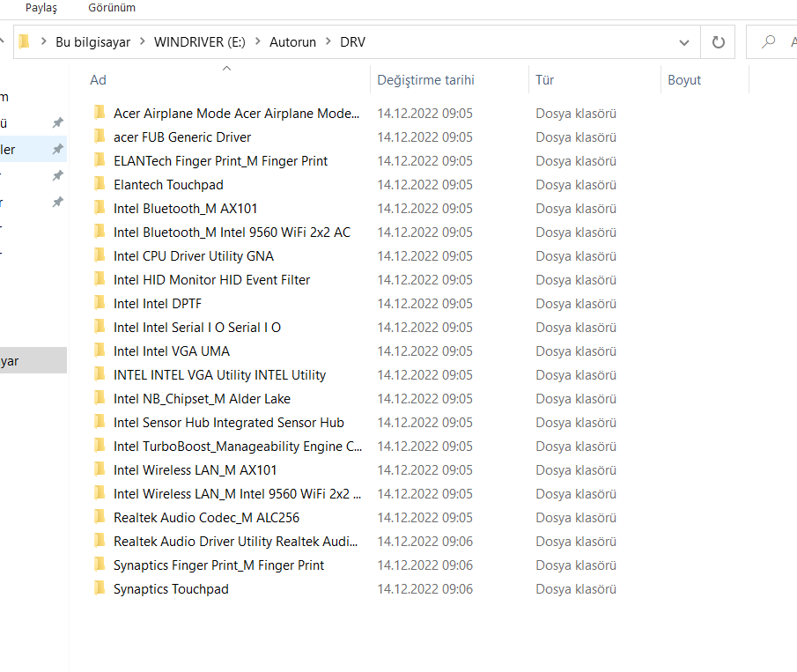
Task: Click folder icon of Intel Wireless LAN_M AX101
Action: (100, 469)
